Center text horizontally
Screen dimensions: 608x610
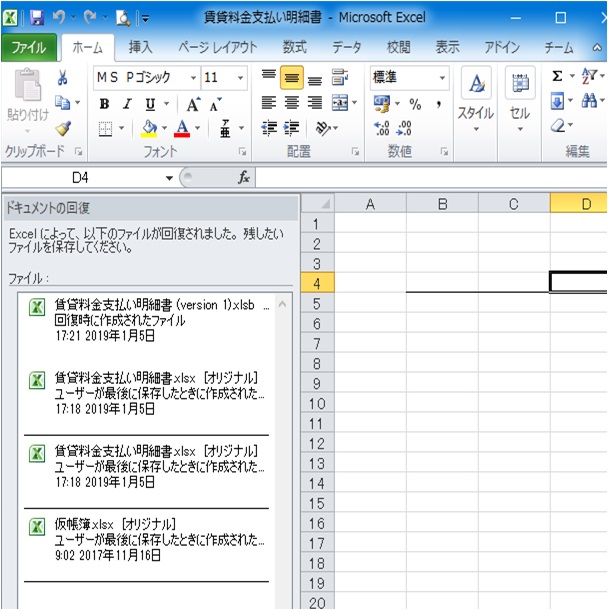(292, 103)
